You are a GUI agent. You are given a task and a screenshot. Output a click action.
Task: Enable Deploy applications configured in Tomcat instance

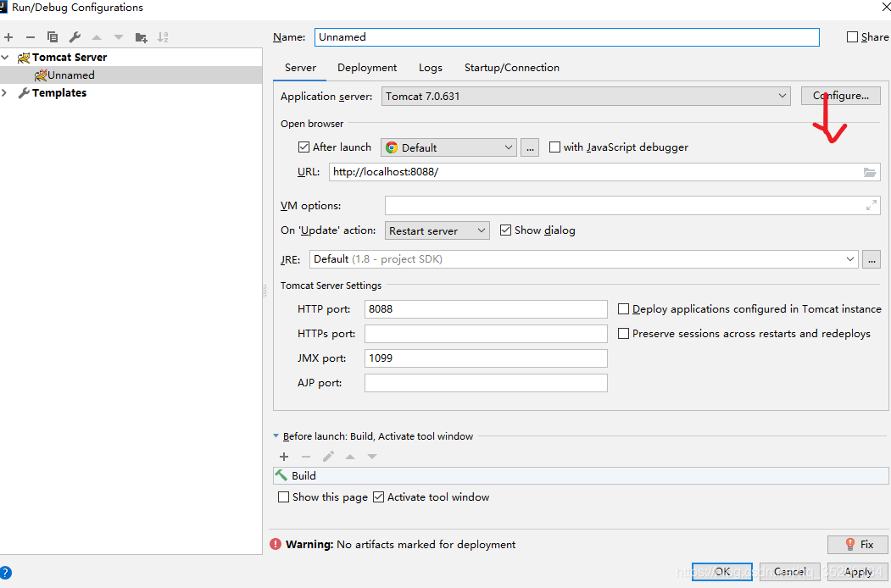(623, 309)
